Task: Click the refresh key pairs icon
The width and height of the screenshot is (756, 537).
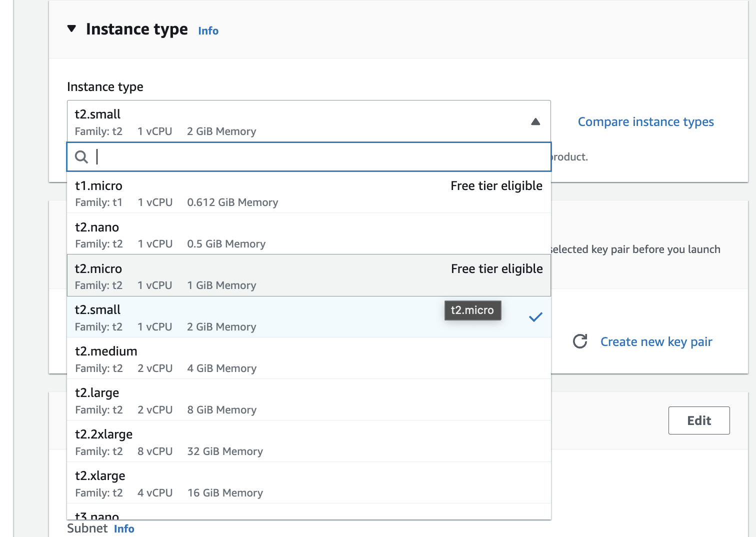Action: click(x=580, y=341)
